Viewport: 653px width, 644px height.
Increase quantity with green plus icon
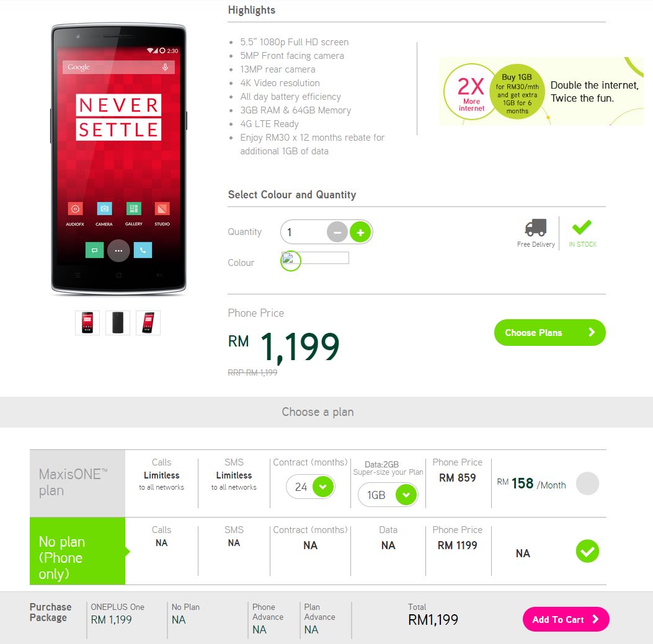pyautogui.click(x=360, y=232)
